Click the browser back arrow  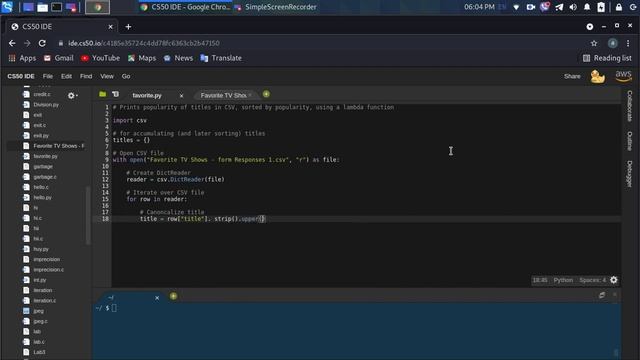point(12,43)
